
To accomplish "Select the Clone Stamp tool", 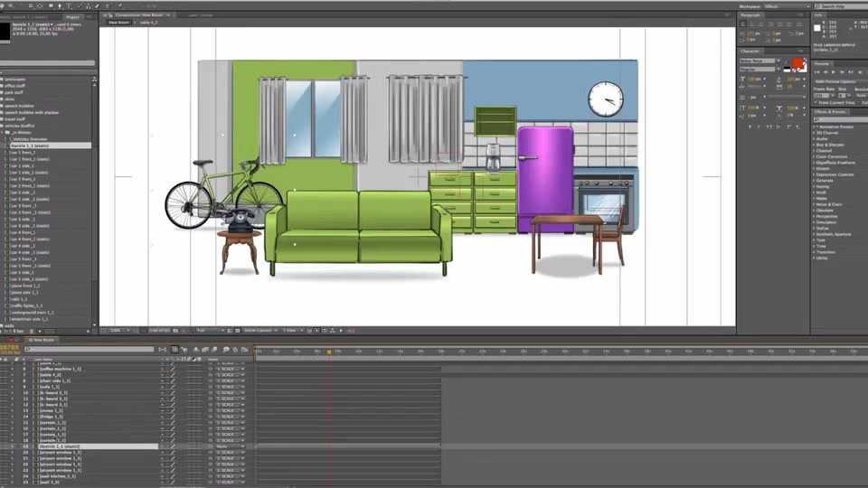I will coord(88,5).
